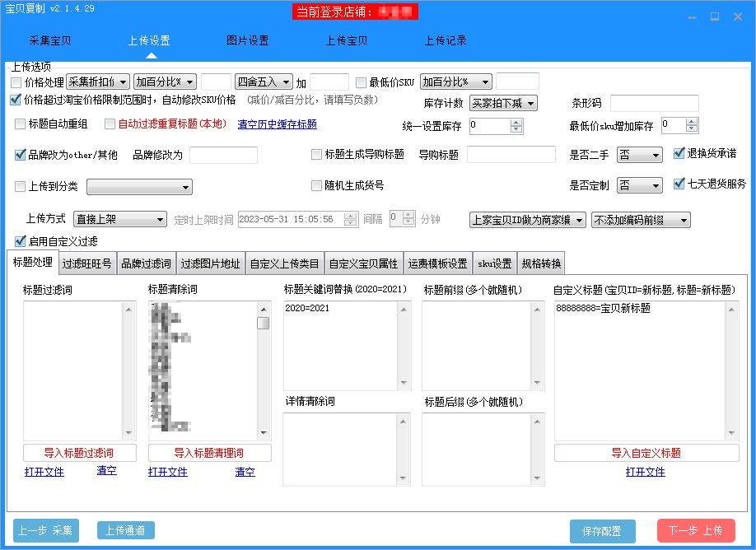Switch to the sku设置 sub-tab
This screenshot has width=756, height=550.
(495, 263)
